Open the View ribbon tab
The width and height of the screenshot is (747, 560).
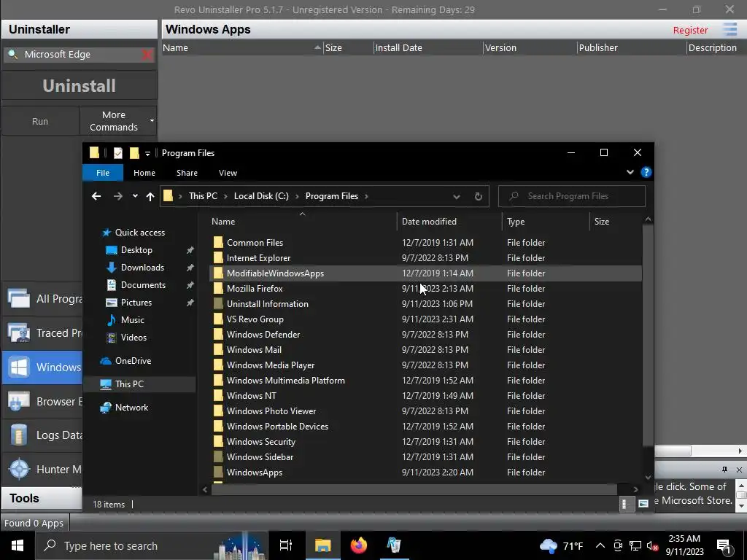[x=228, y=173]
